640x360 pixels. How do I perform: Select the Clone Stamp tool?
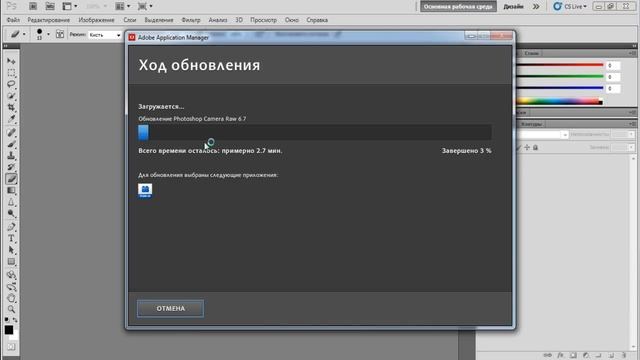(11, 156)
